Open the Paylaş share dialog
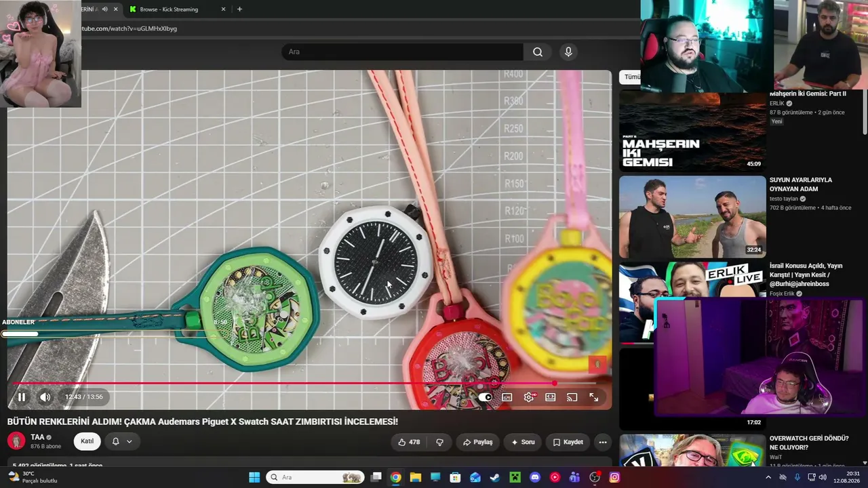 [x=477, y=442]
